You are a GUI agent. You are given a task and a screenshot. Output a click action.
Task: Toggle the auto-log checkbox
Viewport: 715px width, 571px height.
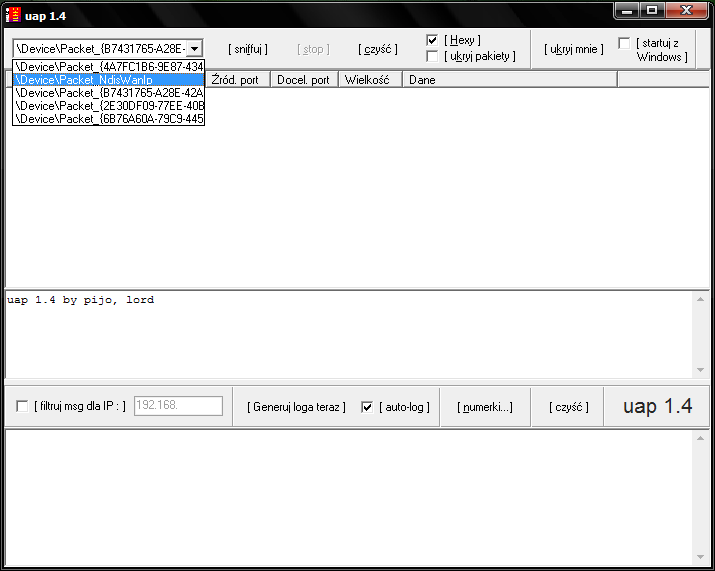click(x=367, y=407)
